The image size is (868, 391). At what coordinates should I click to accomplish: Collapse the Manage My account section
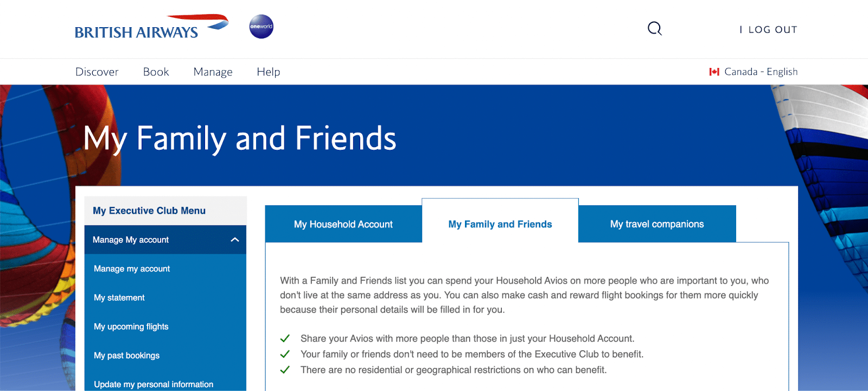pos(235,239)
